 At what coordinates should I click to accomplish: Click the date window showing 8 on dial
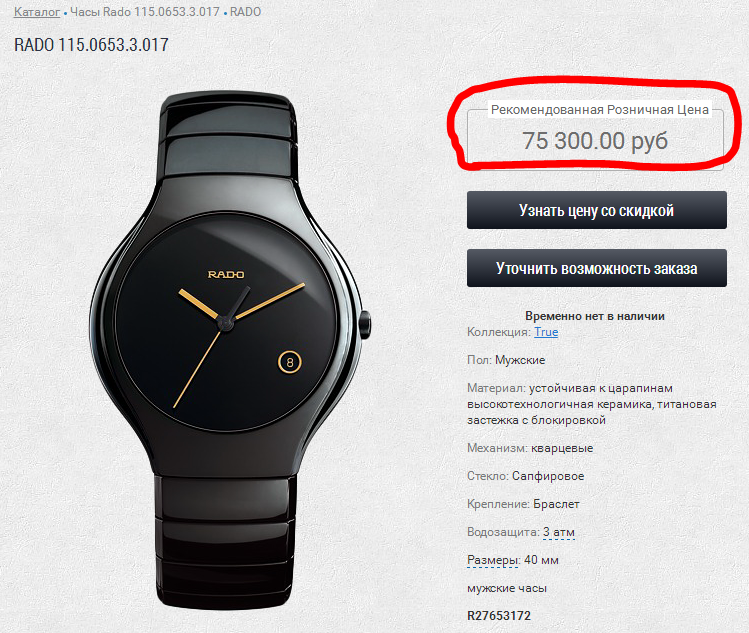point(289,362)
